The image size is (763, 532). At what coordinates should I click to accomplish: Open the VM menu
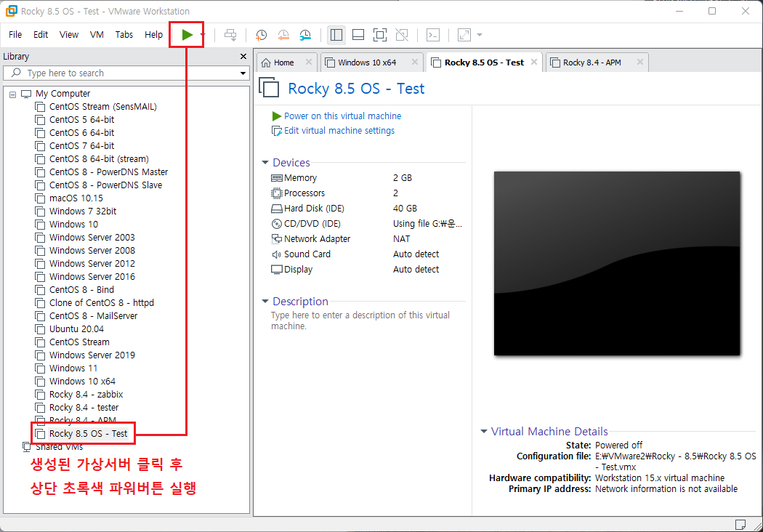pos(97,35)
